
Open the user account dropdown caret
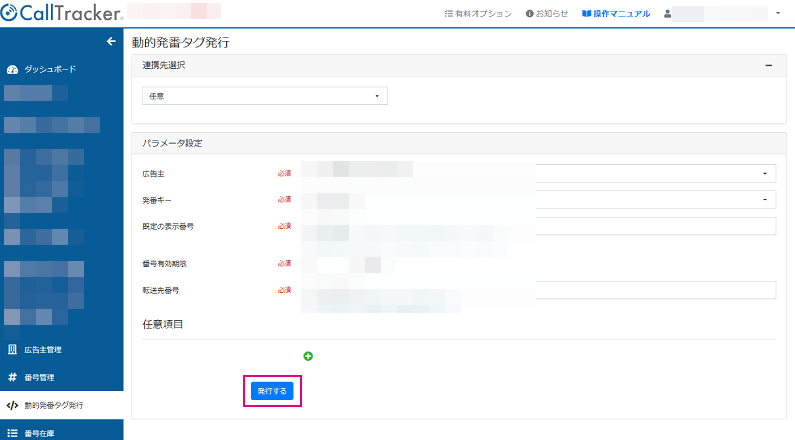[778, 14]
